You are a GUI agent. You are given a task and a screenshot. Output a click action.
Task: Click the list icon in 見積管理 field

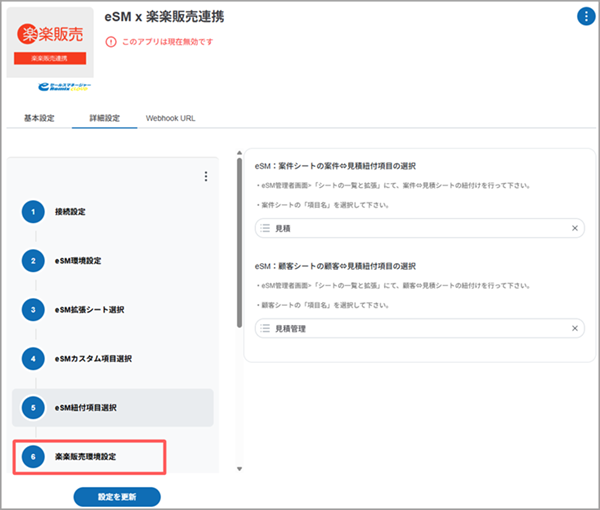[265, 328]
